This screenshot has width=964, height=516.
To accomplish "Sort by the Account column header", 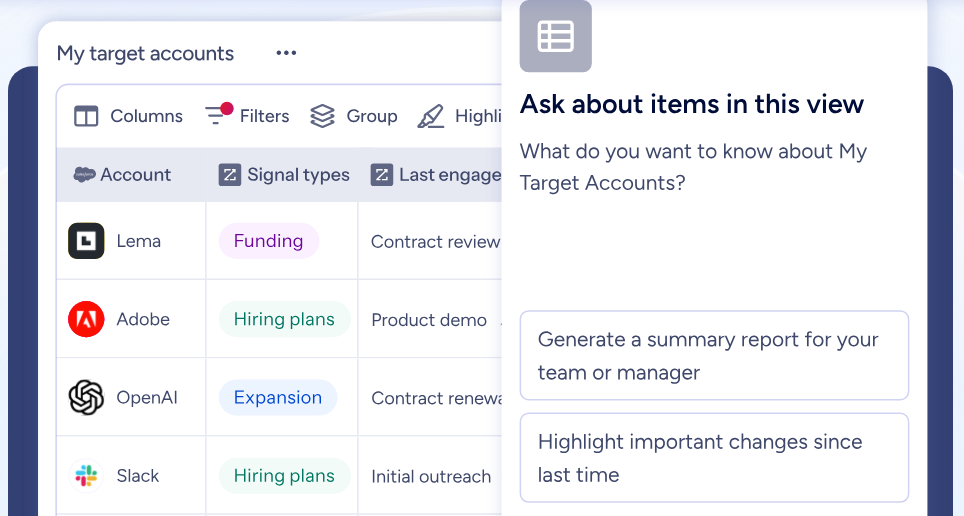I will coord(131,175).
